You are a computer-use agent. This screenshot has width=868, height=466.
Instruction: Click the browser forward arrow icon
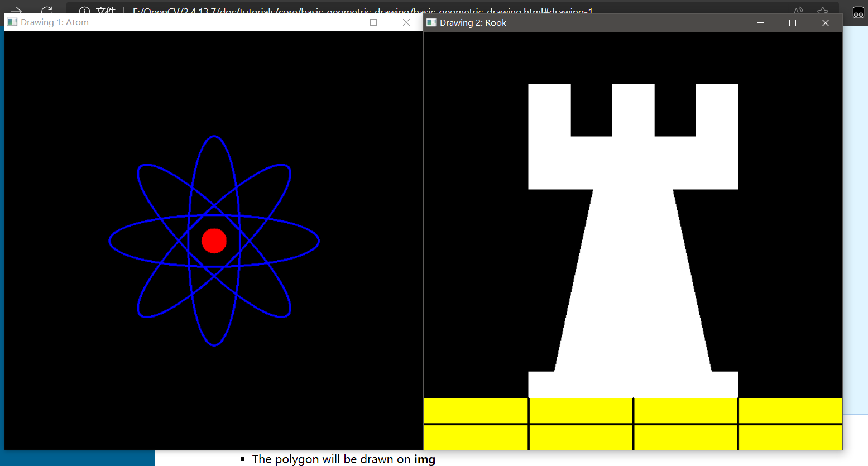point(16,10)
